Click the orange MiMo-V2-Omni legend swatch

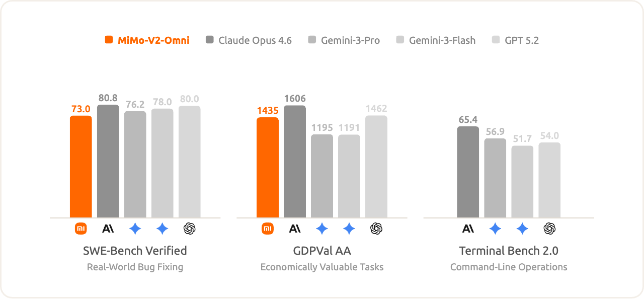[109, 40]
